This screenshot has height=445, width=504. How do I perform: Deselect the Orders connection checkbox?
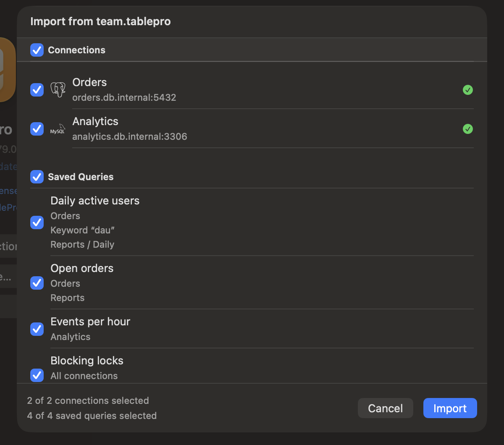[37, 90]
